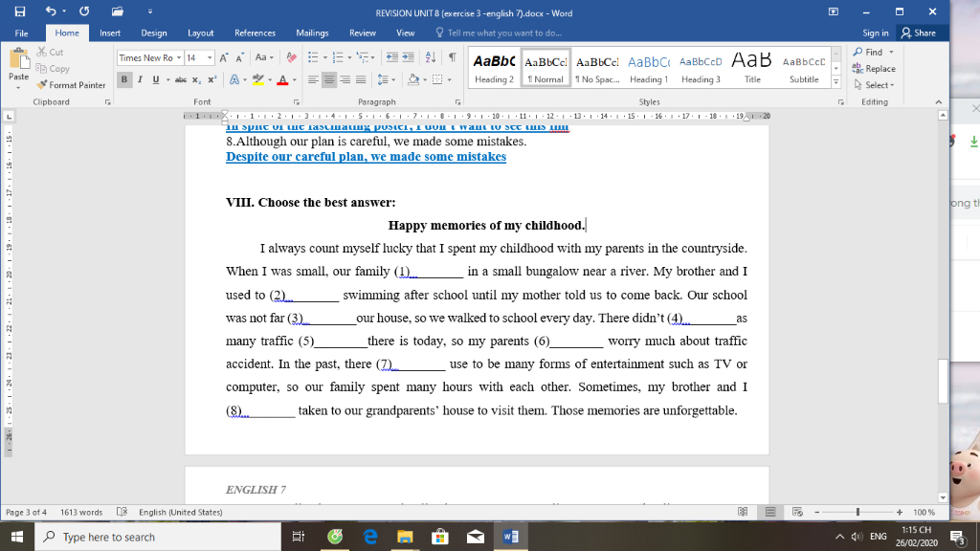Open the Paragraph dialog launcher
This screenshot has width=980, height=551.
tap(457, 101)
